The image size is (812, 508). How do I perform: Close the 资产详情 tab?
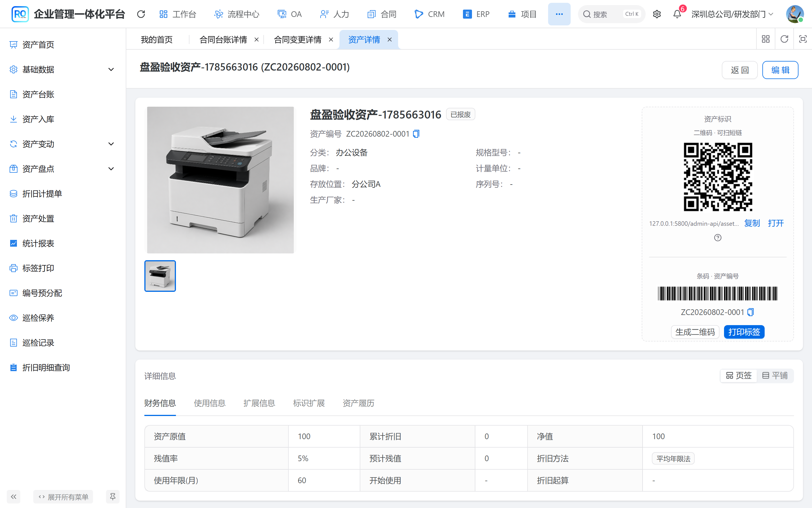pos(390,40)
